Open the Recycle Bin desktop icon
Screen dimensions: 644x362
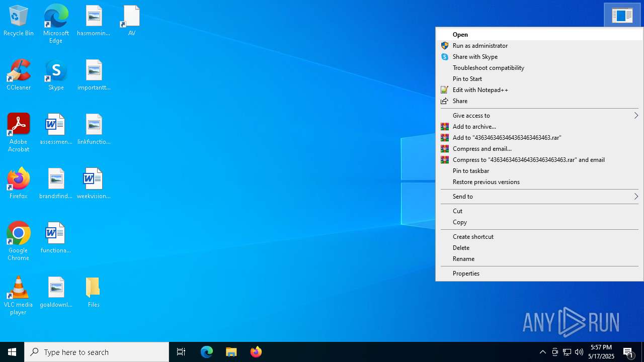pos(19,21)
